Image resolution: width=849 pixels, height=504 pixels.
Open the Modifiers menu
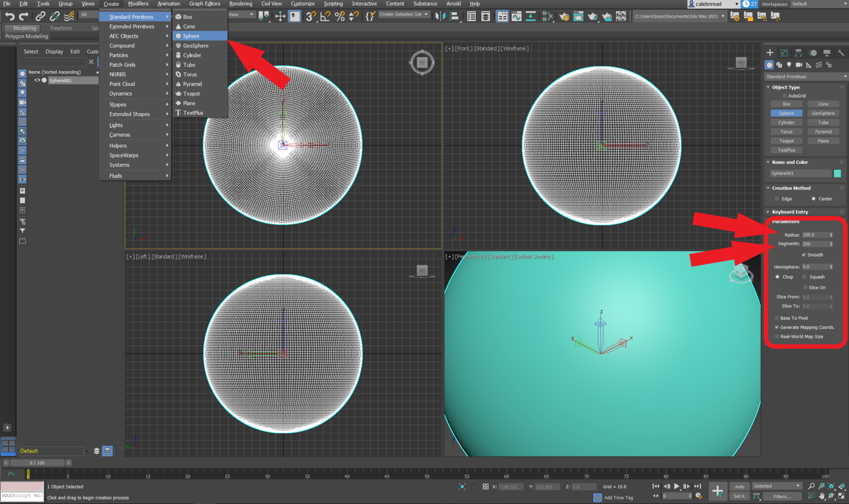(138, 4)
